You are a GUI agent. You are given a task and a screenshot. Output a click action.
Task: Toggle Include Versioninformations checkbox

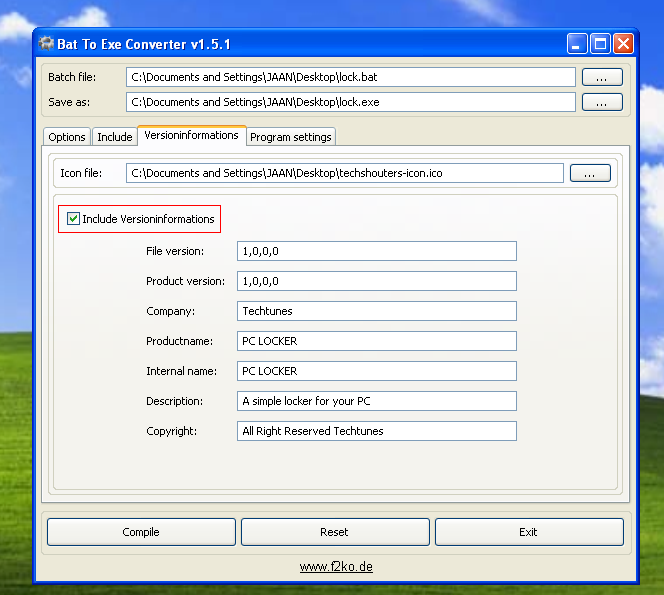pos(73,219)
